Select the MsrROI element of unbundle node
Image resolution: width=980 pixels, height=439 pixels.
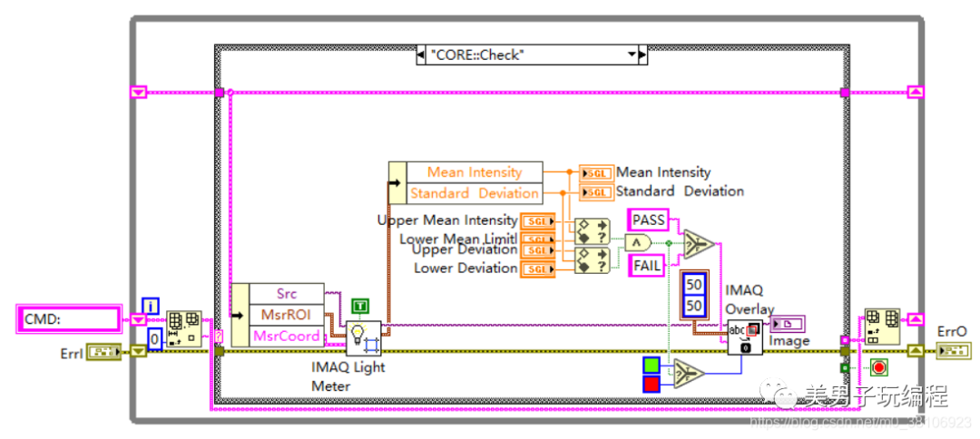(x=287, y=315)
